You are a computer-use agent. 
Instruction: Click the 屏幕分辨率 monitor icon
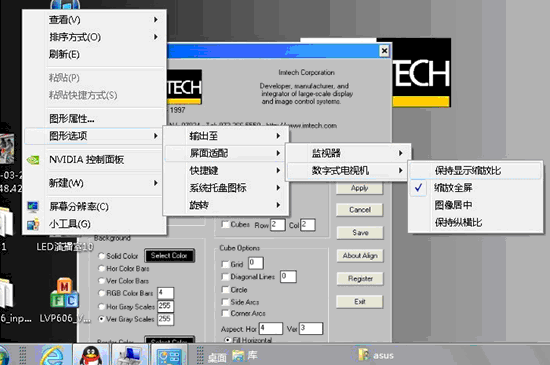coord(33,207)
